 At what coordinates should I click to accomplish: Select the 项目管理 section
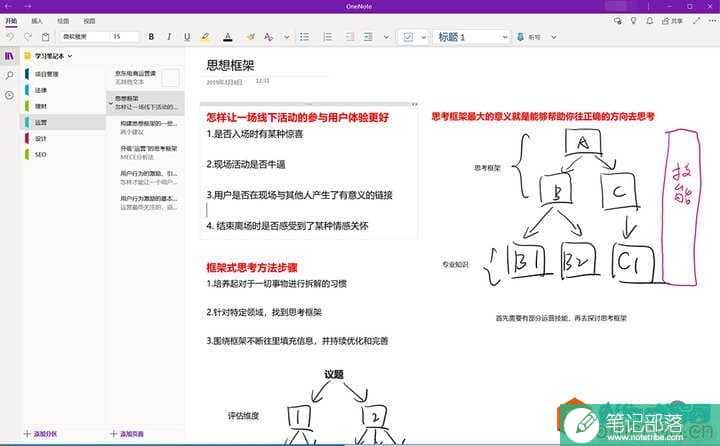coord(65,74)
